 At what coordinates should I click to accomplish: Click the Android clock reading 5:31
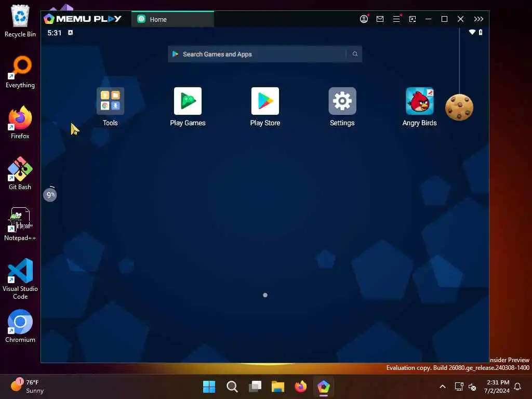pos(54,33)
